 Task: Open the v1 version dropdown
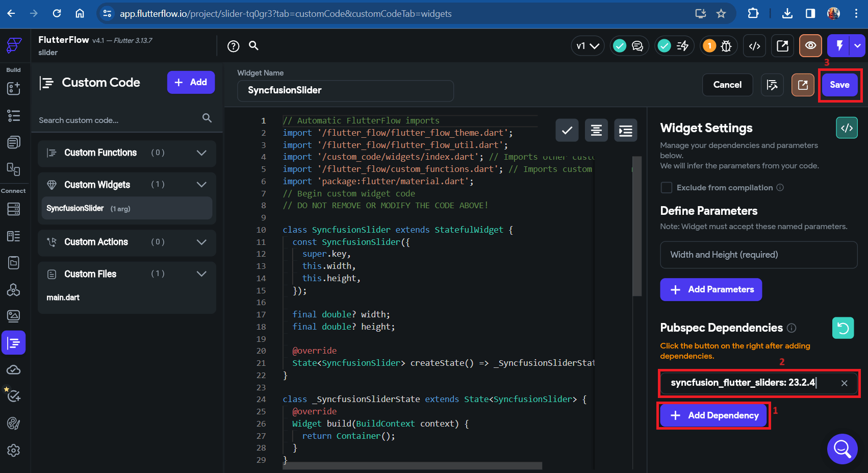click(588, 46)
